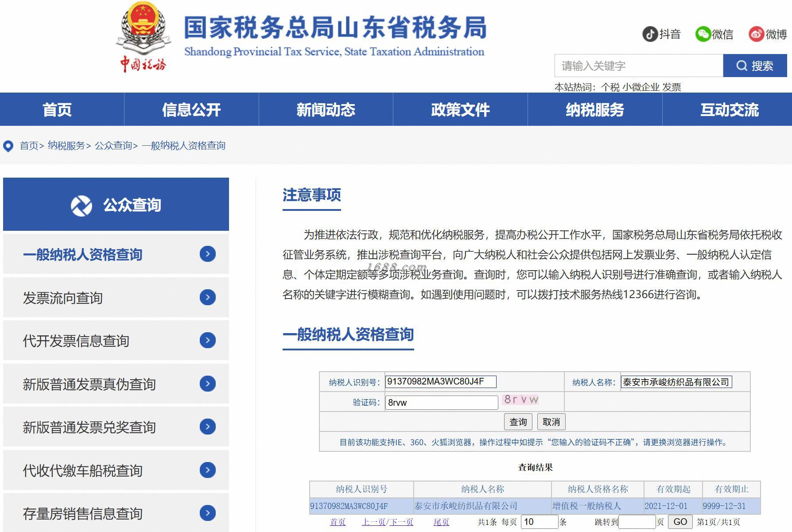Click the 跳转到 page number field
Screen dimensions: 792x532
pos(637,522)
